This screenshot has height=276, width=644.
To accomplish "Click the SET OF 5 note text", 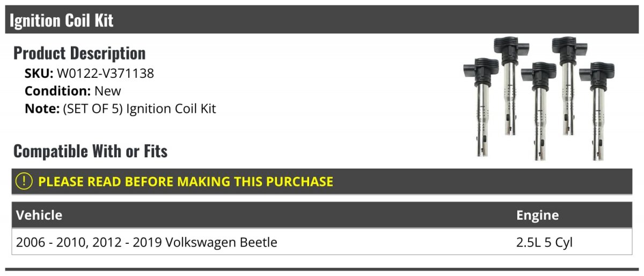I will point(139,108).
